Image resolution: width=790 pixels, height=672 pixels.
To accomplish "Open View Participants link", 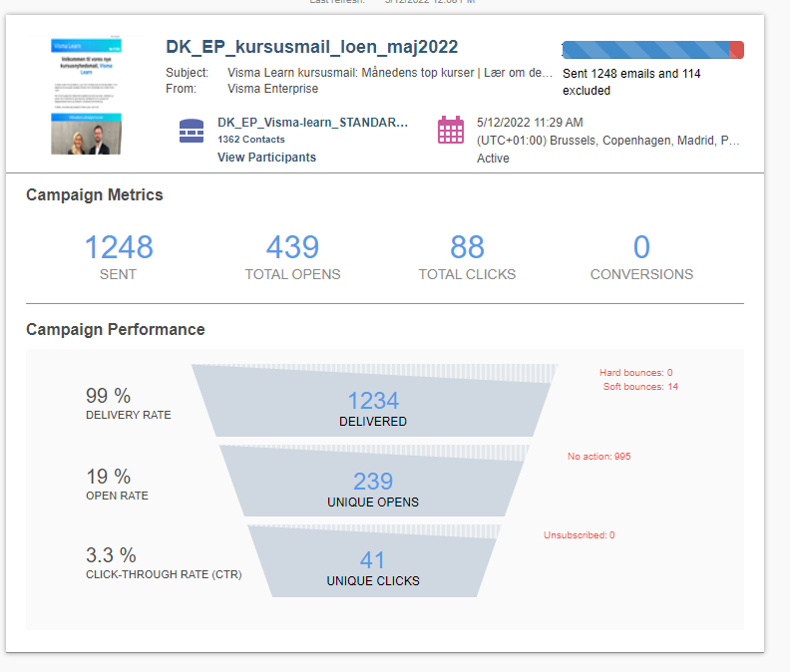I will pyautogui.click(x=266, y=158).
